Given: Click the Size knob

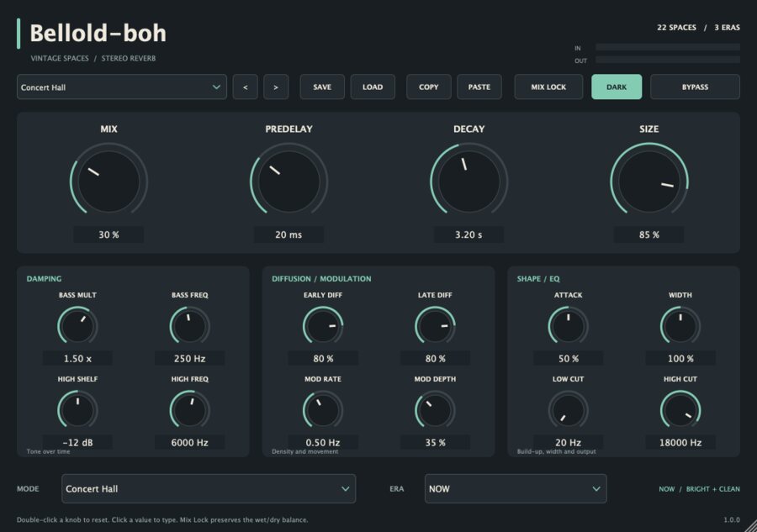Looking at the screenshot, I should tap(648, 182).
